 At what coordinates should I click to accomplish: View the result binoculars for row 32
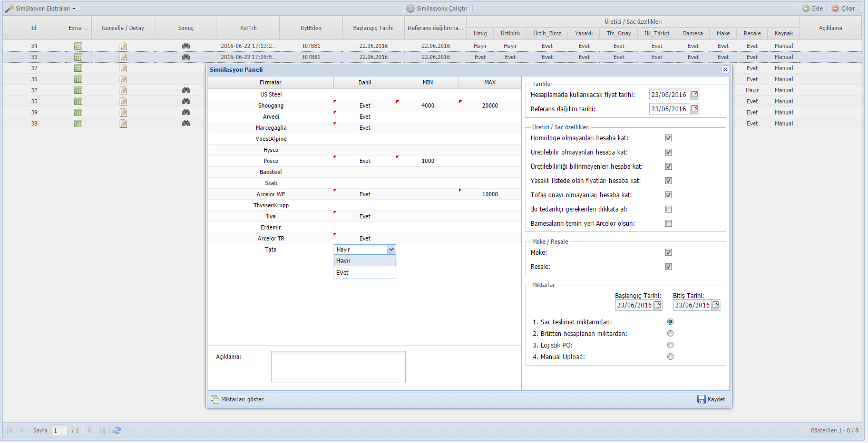click(186, 90)
